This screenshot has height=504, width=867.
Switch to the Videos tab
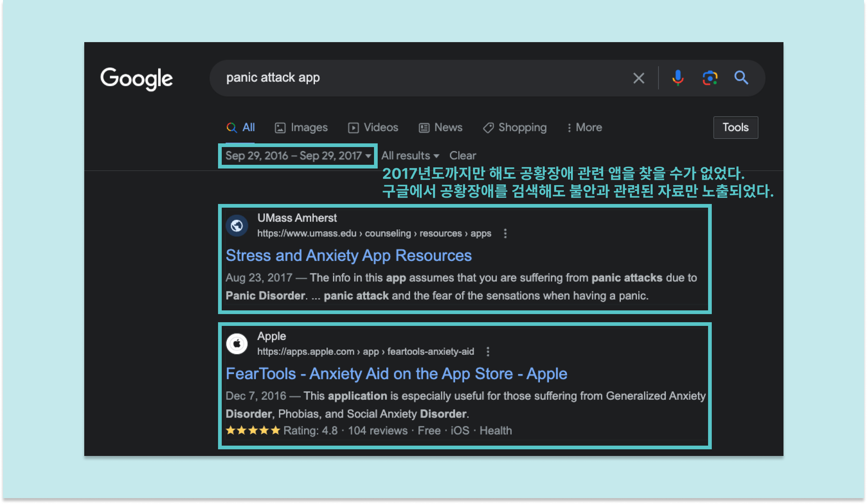(x=373, y=127)
